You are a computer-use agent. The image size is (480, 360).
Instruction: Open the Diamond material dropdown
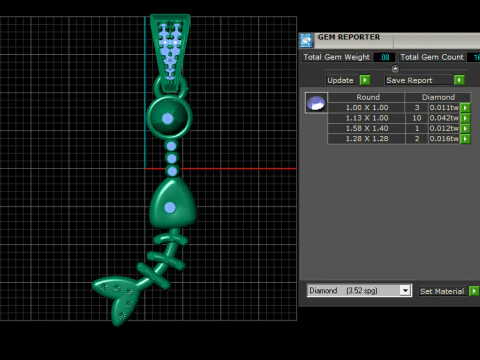(405, 291)
